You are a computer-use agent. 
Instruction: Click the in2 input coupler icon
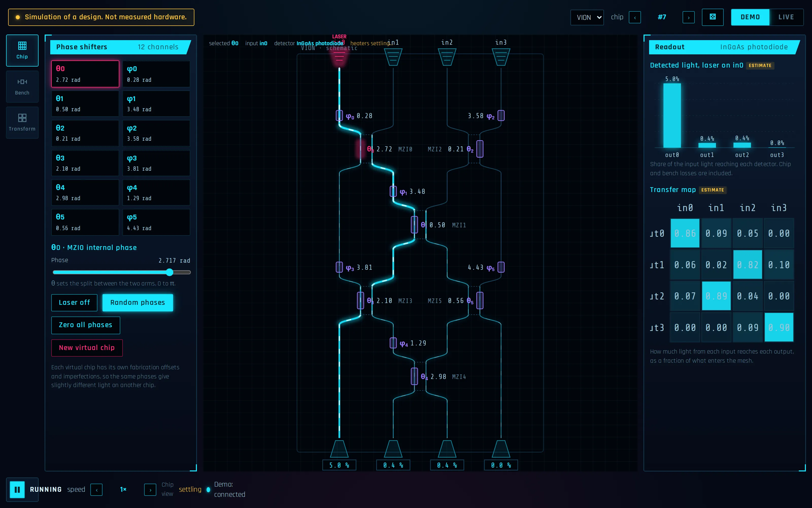tap(447, 57)
